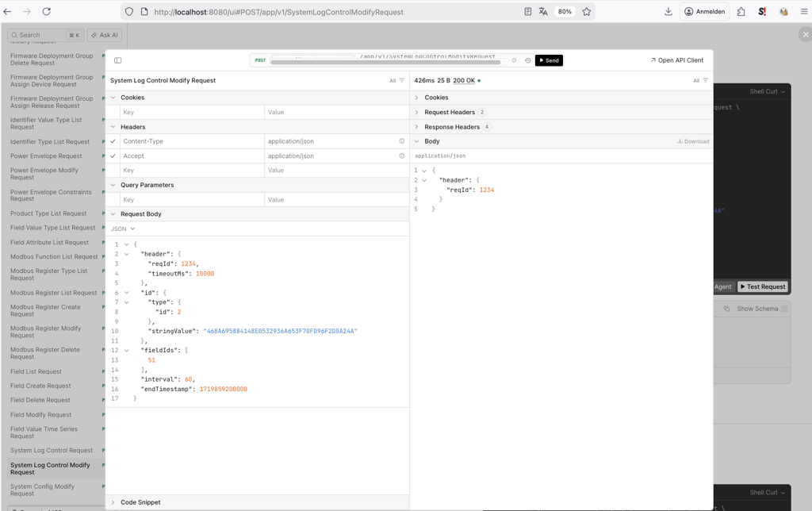The width and height of the screenshot is (812, 511).
Task: Toggle the API client sidebar panel icon
Action: pyautogui.click(x=117, y=60)
